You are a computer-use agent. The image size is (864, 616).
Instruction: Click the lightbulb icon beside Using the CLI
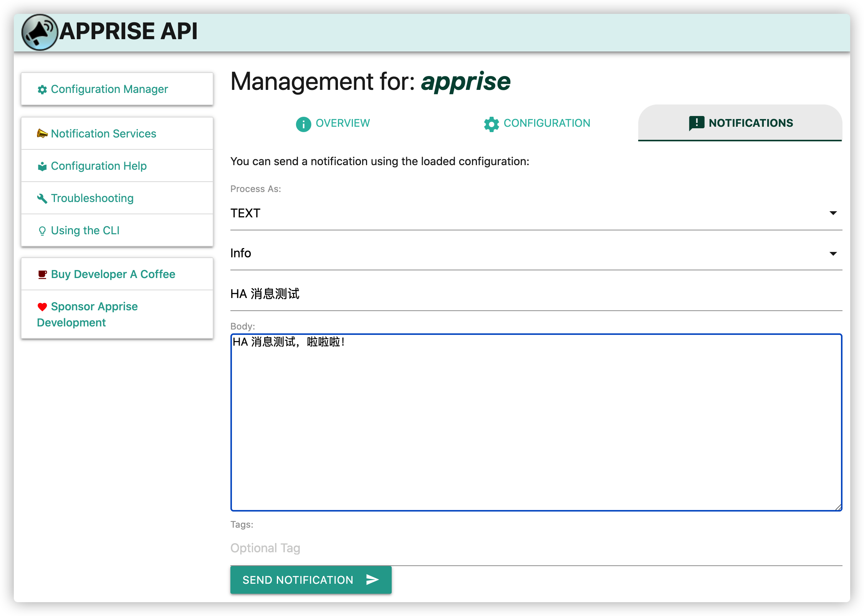click(42, 231)
